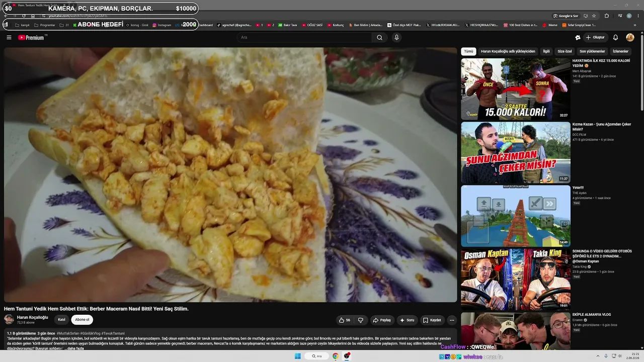
Task: Open the account avatar menu
Action: pyautogui.click(x=630, y=37)
